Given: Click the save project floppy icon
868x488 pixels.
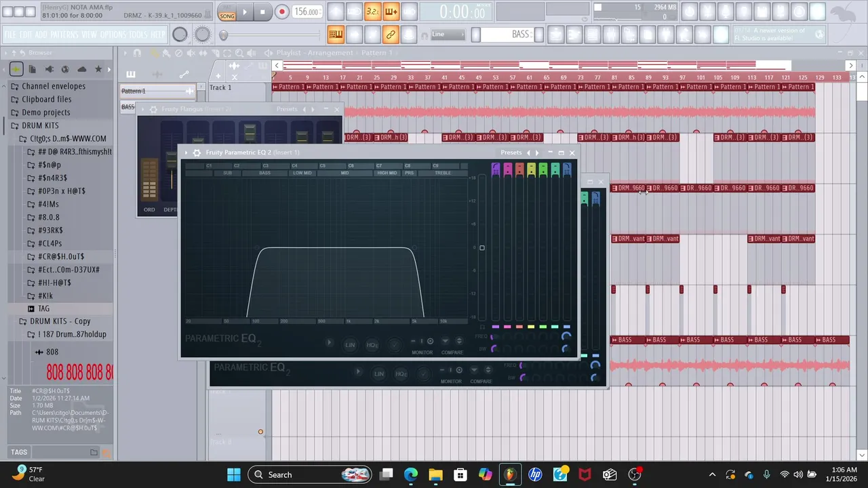Looking at the screenshot, I should pos(762,12).
